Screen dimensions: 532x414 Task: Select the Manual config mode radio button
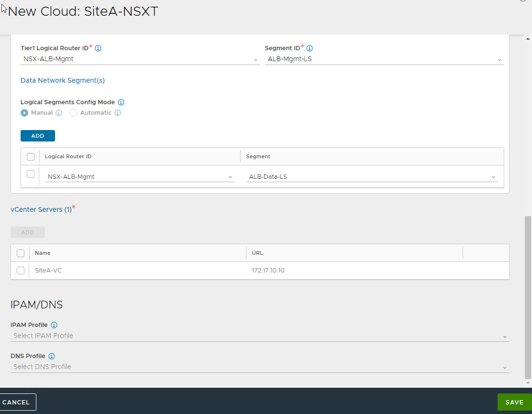[x=24, y=113]
